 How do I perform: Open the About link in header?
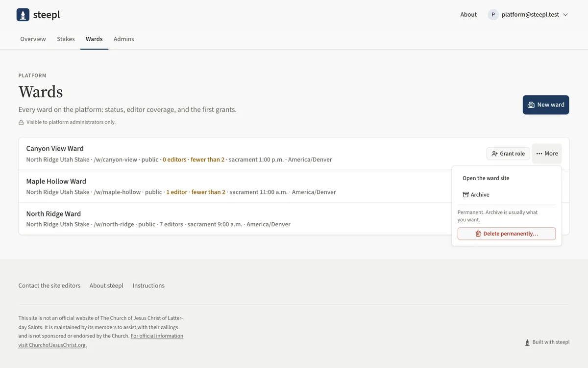click(x=468, y=15)
